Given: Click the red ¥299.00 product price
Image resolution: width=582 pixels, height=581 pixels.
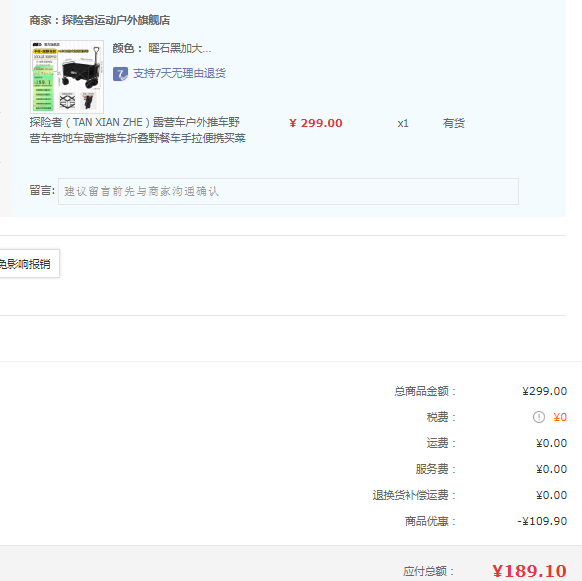Looking at the screenshot, I should 316,123.
